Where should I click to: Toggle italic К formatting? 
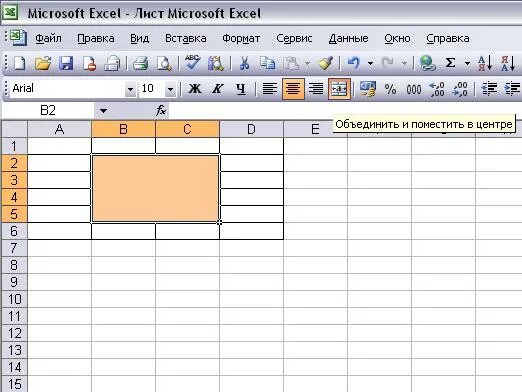pos(218,89)
